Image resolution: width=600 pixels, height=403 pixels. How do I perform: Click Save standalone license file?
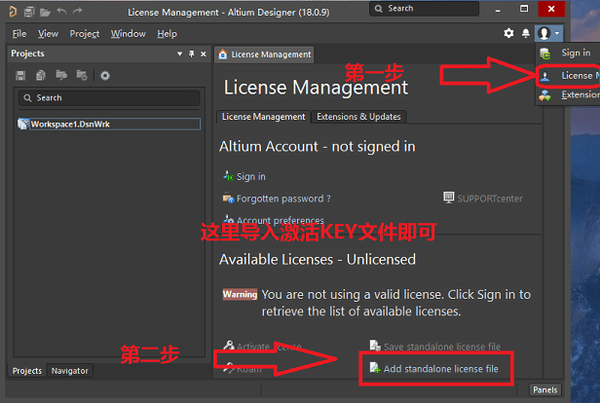click(442, 347)
